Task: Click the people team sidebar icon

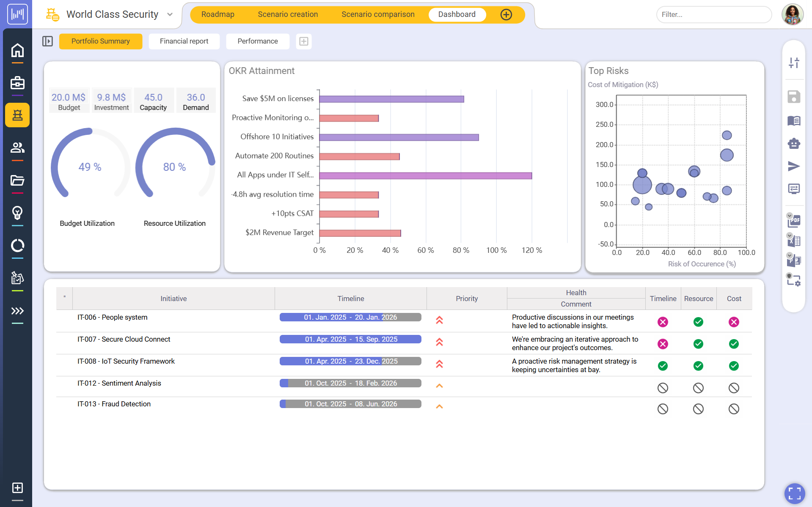Action: coord(17,148)
